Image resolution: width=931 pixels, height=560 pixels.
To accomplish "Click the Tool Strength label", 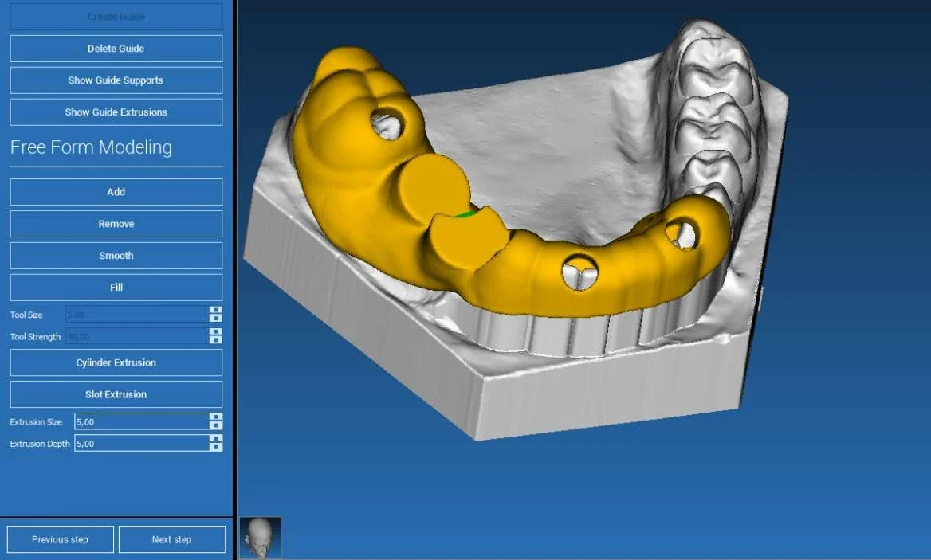I will [35, 336].
